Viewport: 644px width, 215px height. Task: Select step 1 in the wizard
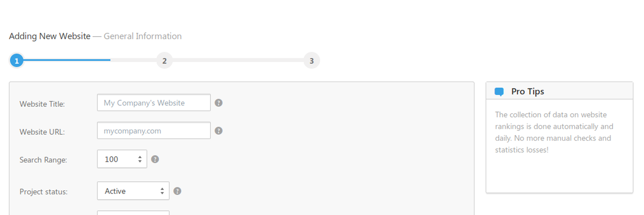coord(16,61)
